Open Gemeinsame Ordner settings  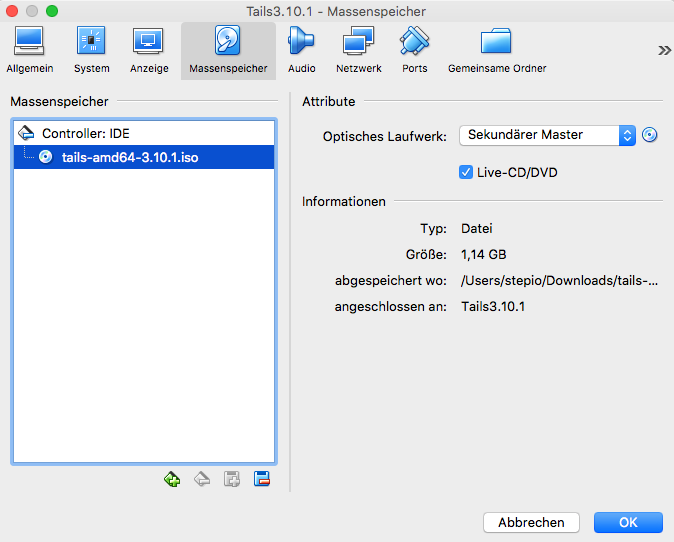[x=496, y=50]
